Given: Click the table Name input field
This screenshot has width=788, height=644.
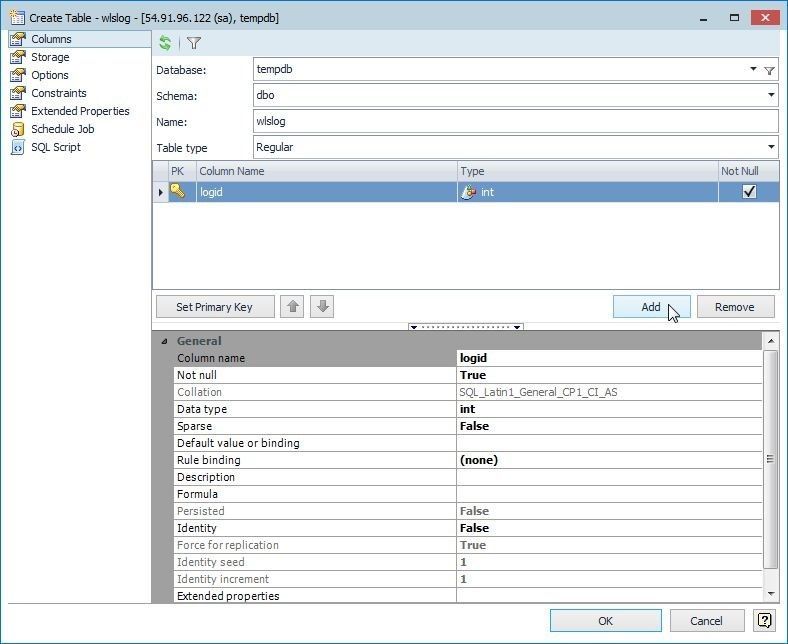Looking at the screenshot, I should coord(516,121).
